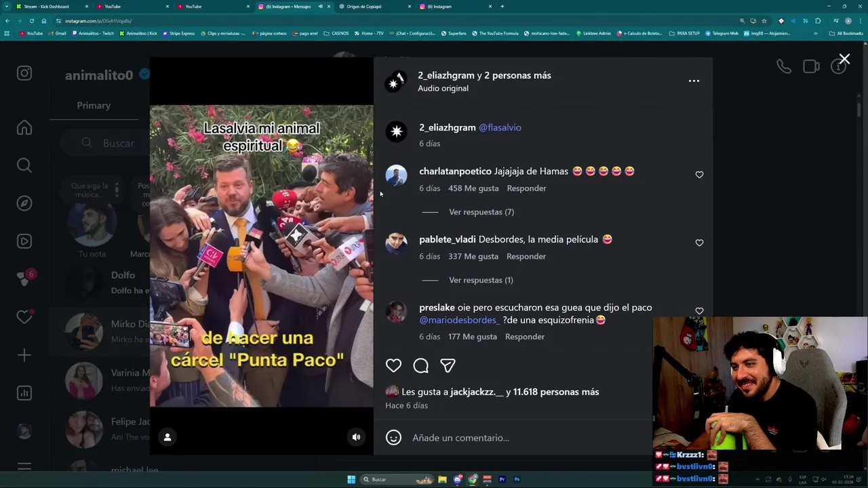Show tagged people icon on the video
The width and height of the screenshot is (868, 488).
167,437
